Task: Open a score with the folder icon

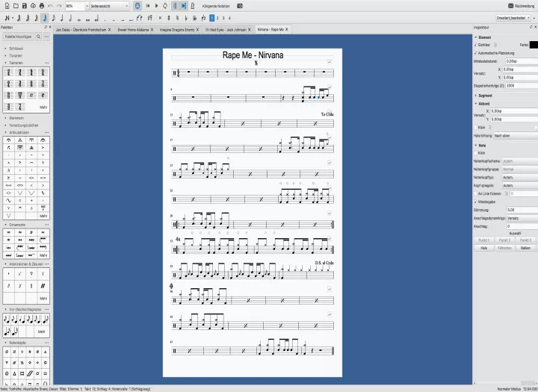Action: pos(16,6)
